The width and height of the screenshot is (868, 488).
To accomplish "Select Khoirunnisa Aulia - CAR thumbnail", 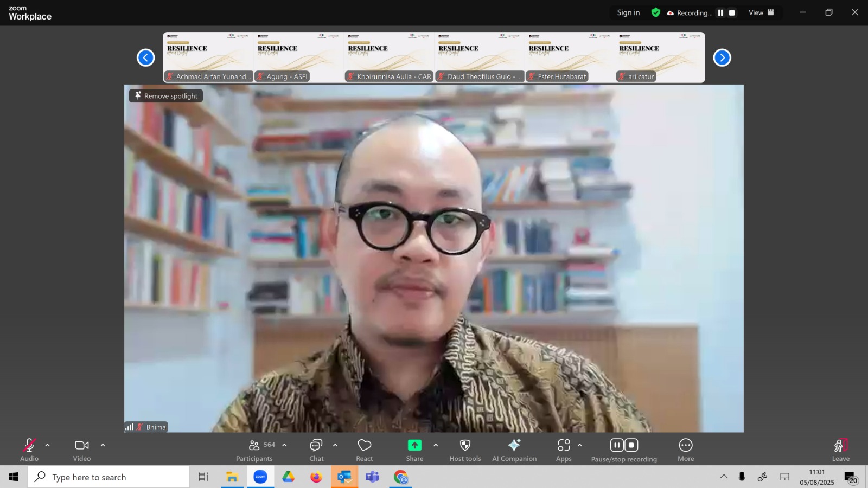I will pos(389,57).
